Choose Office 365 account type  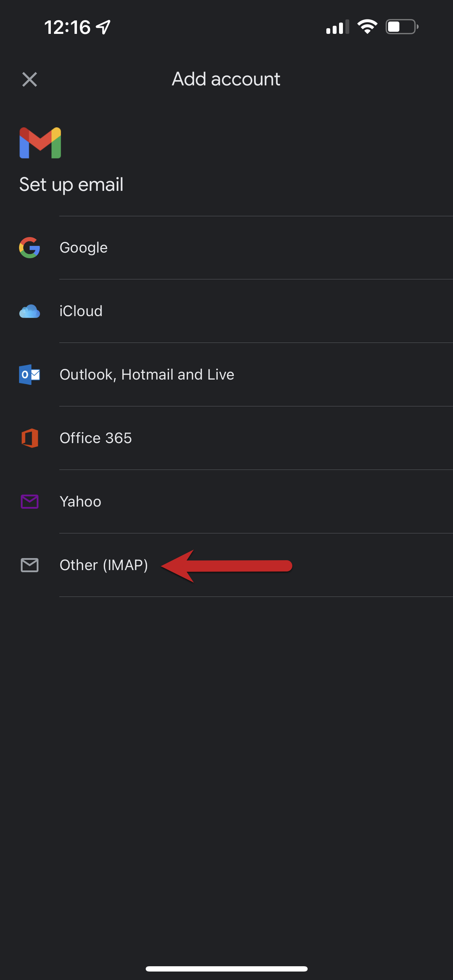pos(96,438)
